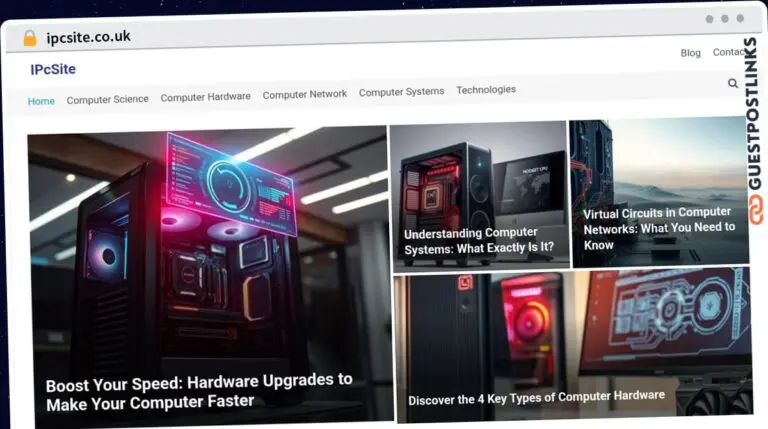Screen dimensions: 768x429
Task: Open the Computer Science menu
Action: click(x=107, y=99)
